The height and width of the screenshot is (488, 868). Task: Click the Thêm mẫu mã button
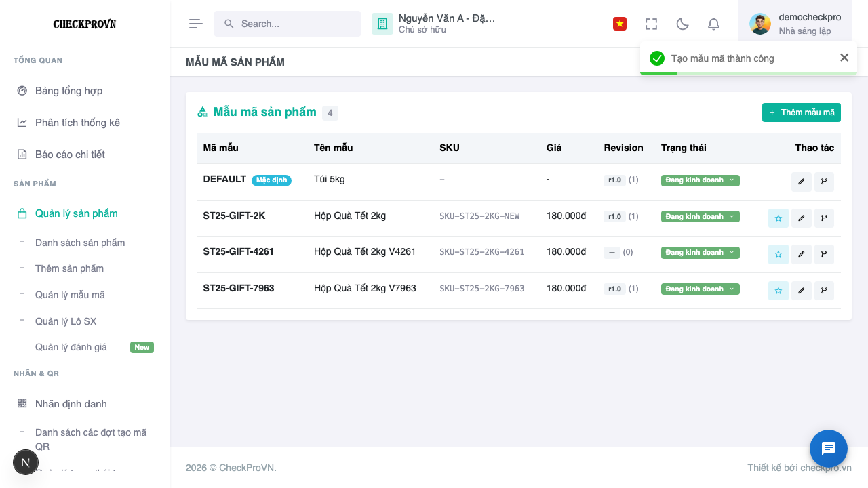[x=802, y=113]
